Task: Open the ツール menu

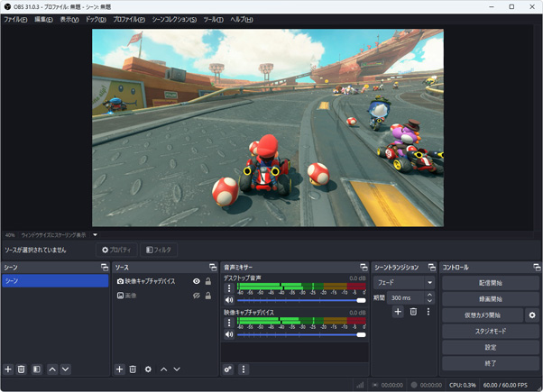Action: pos(213,20)
